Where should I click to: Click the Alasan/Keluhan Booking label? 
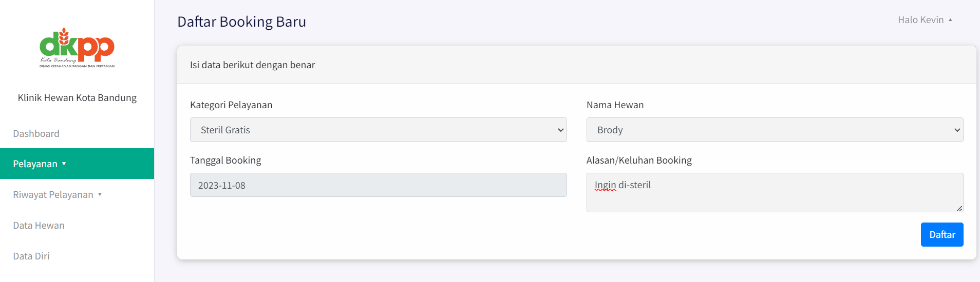point(639,160)
